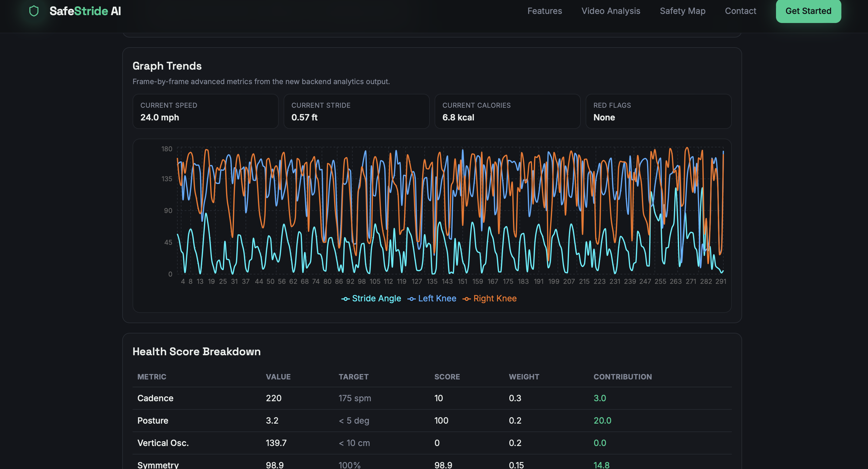
Task: Click the Posture row in breakdown table
Action: (x=432, y=420)
